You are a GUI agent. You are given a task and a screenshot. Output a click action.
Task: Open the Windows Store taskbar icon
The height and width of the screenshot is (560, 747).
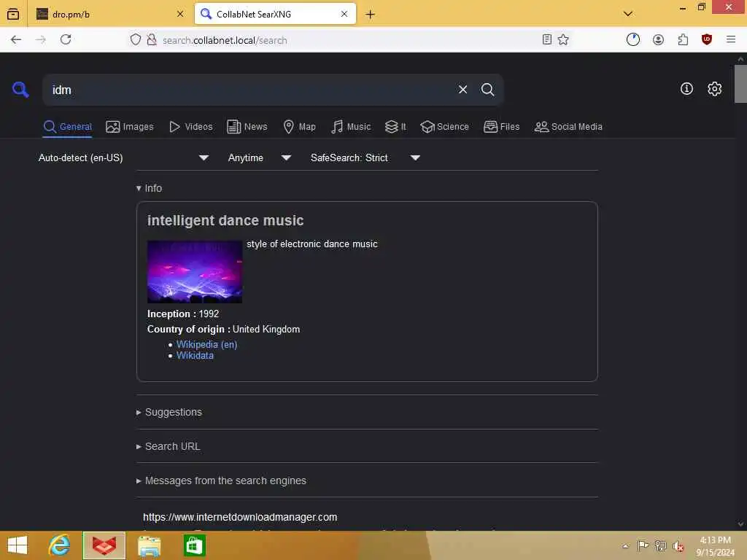coord(194,545)
